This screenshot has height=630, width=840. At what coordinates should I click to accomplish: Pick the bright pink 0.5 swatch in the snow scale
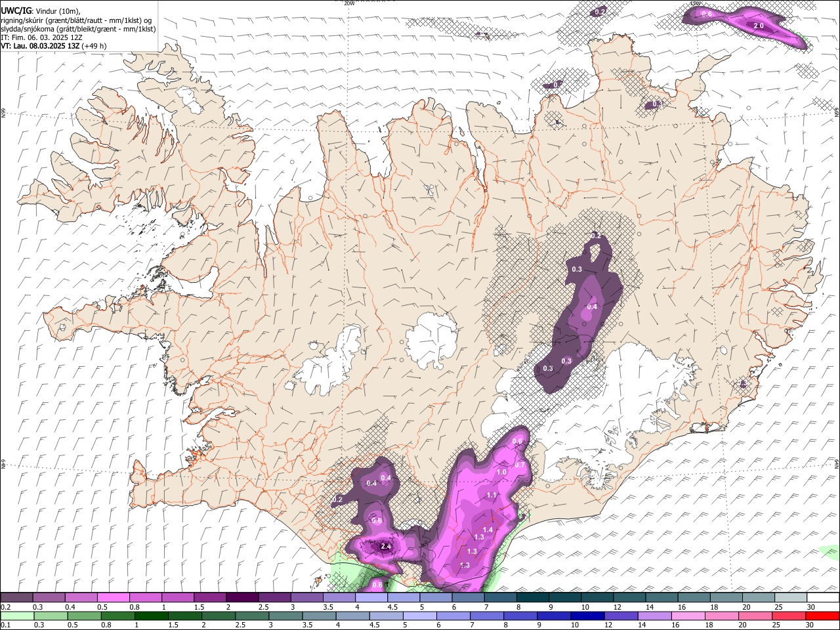(x=113, y=598)
